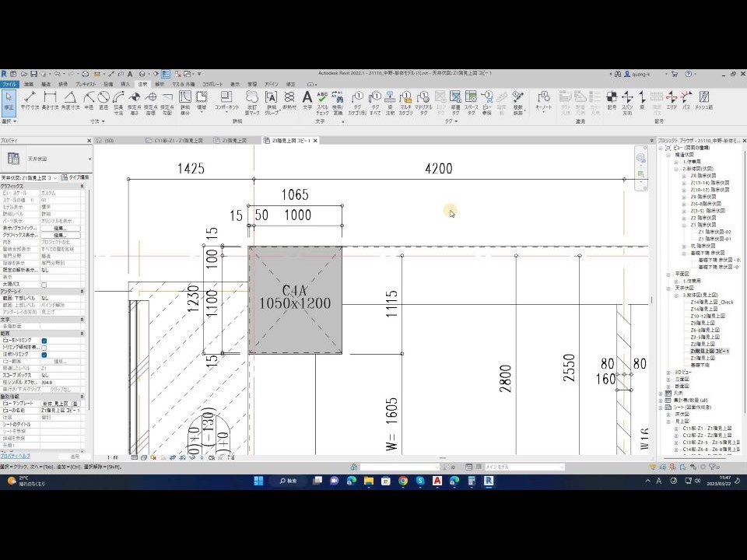Close the Z1階見上図 コピー1 view tab
The height and width of the screenshot is (560, 747).
tap(315, 141)
